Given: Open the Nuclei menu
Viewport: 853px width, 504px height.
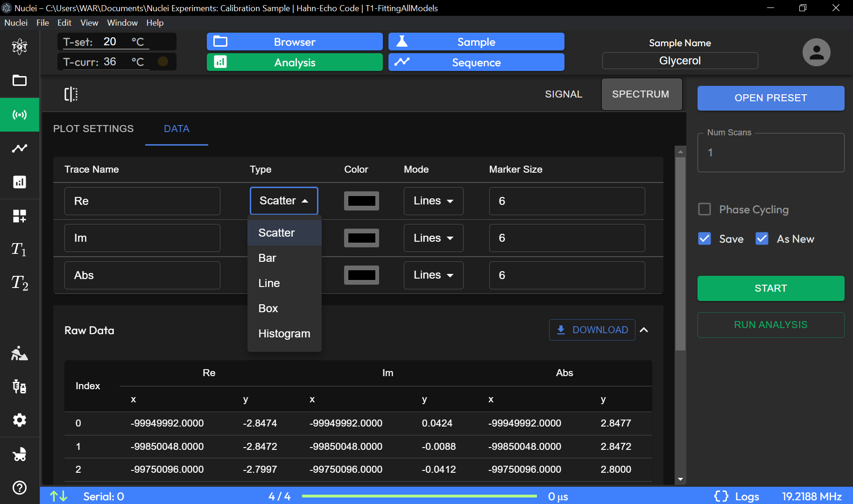Looking at the screenshot, I should click(16, 23).
